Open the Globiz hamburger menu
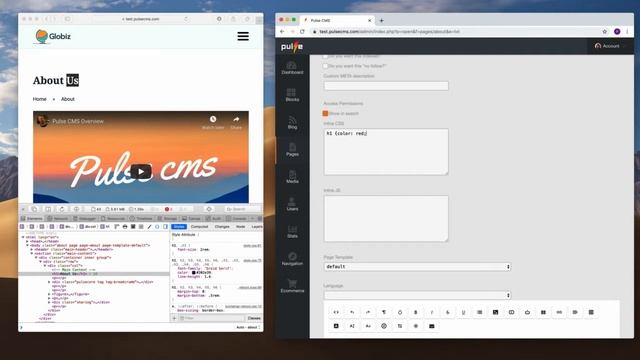640x360 pixels. pyautogui.click(x=243, y=36)
